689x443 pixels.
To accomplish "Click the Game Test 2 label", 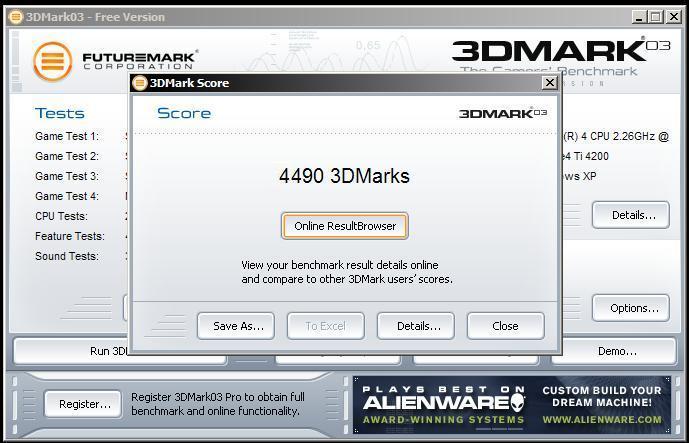I will click(67, 156).
